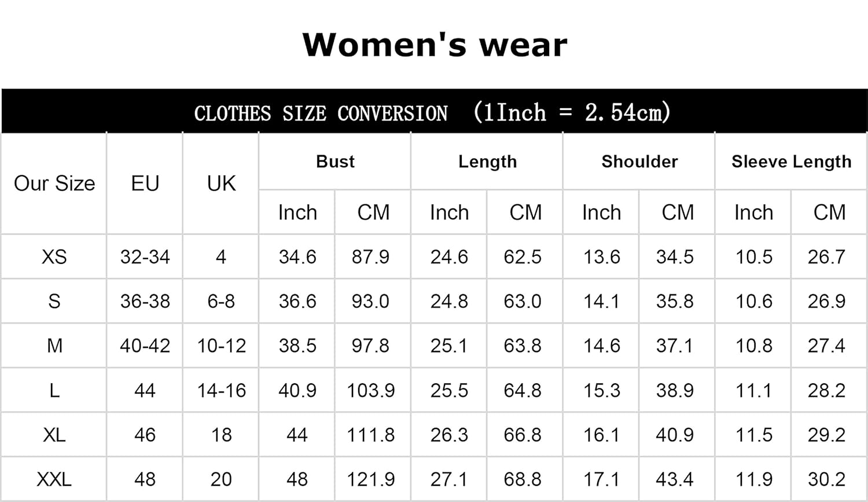Click the UK 14-16 cell
The image size is (868, 502).
[x=221, y=390]
